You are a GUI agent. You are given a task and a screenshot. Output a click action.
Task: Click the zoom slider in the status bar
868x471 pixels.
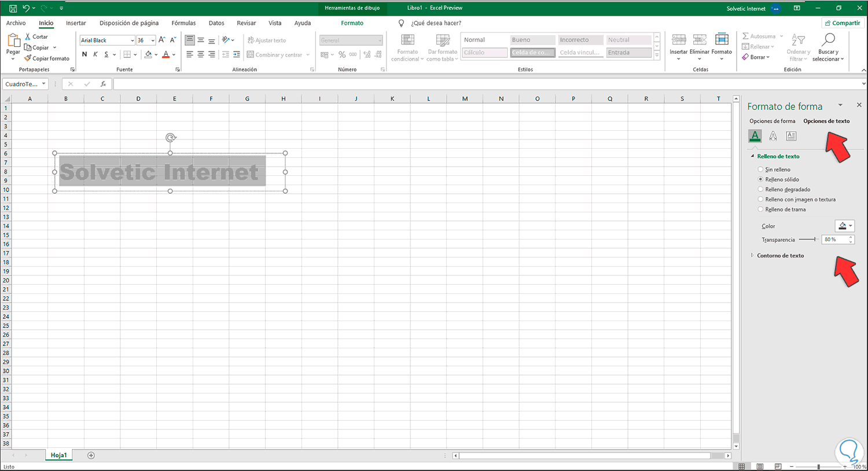tap(818, 466)
